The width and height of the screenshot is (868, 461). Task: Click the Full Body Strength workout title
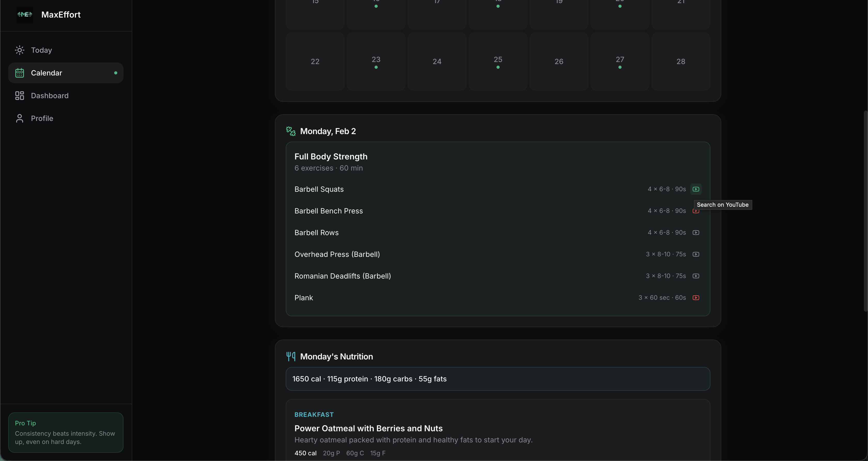point(331,157)
